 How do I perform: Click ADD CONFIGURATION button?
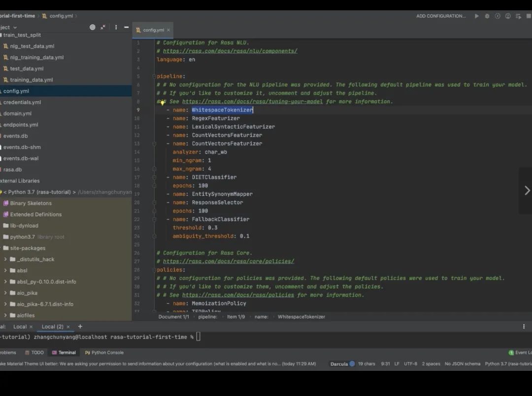pyautogui.click(x=441, y=16)
